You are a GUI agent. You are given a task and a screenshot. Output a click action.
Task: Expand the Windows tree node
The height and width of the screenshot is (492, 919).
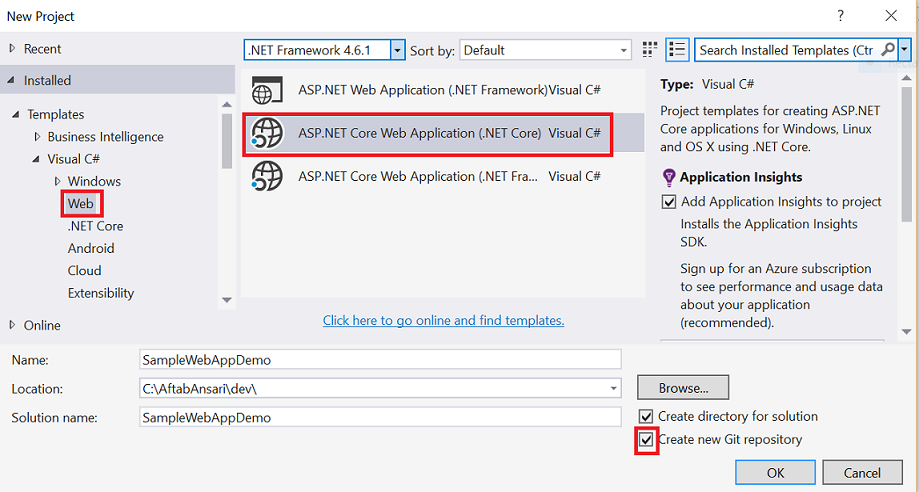tap(57, 182)
